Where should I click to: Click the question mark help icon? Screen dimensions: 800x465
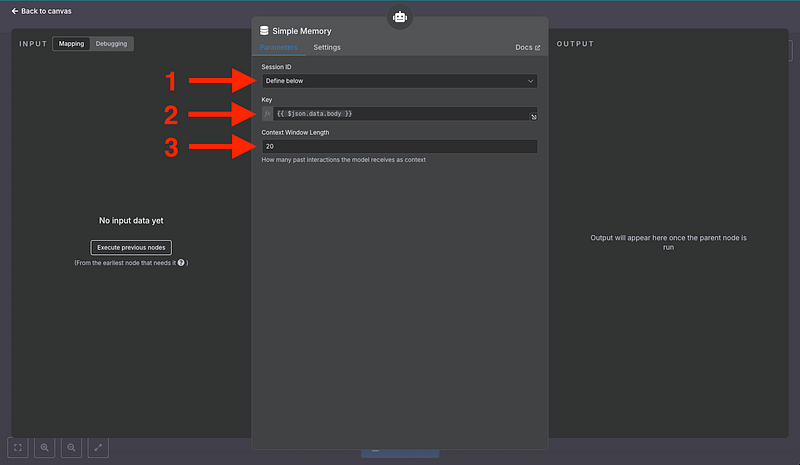coord(181,262)
